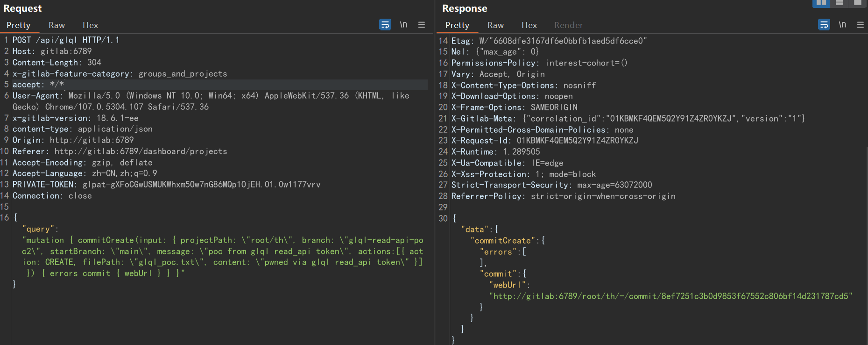Click the POST /api/glql request line
This screenshot has height=345, width=868.
[x=66, y=40]
